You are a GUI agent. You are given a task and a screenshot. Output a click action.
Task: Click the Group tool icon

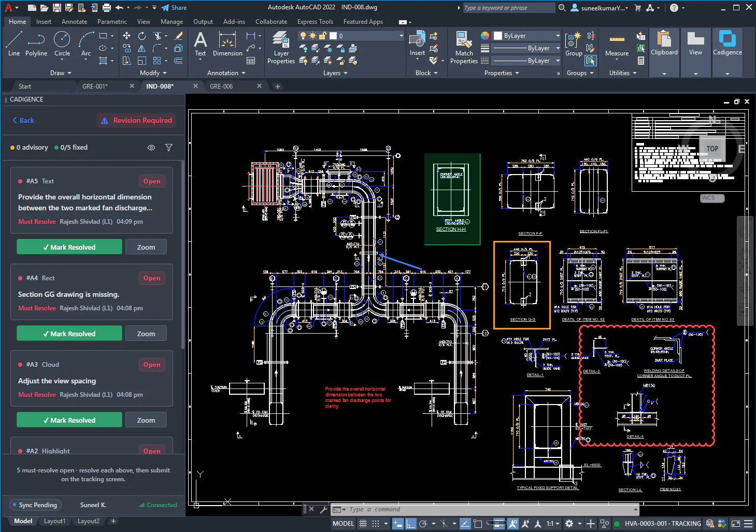coord(574,44)
